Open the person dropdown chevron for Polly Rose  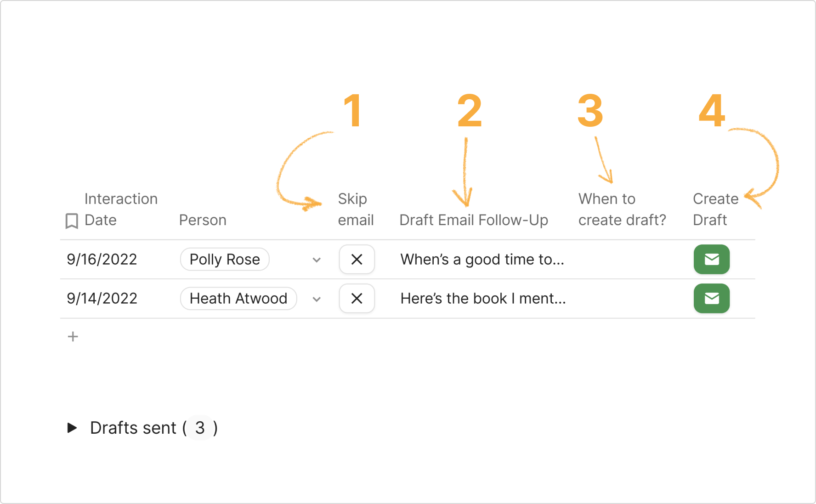[317, 260]
